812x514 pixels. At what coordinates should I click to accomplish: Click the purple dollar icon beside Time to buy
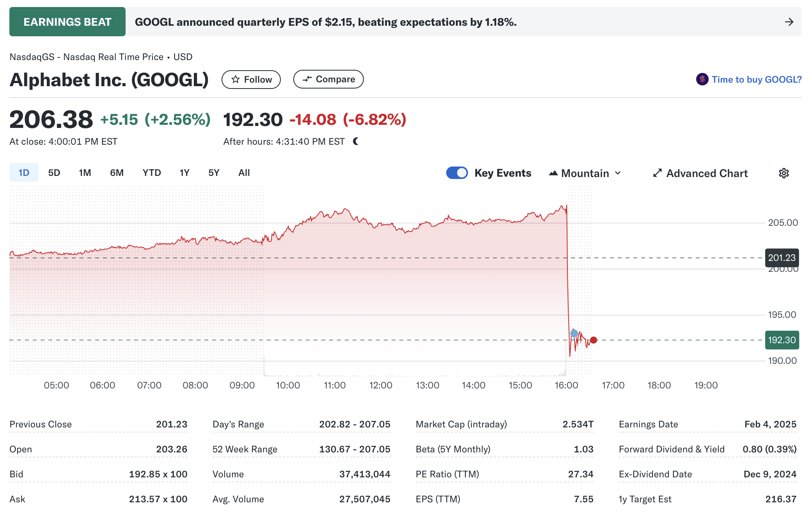702,80
